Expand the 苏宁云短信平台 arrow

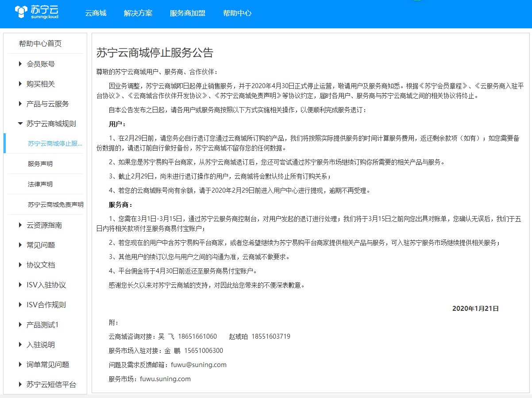point(20,384)
